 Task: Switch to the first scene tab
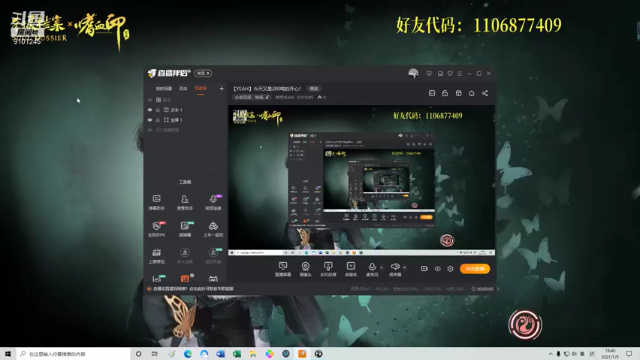164,89
